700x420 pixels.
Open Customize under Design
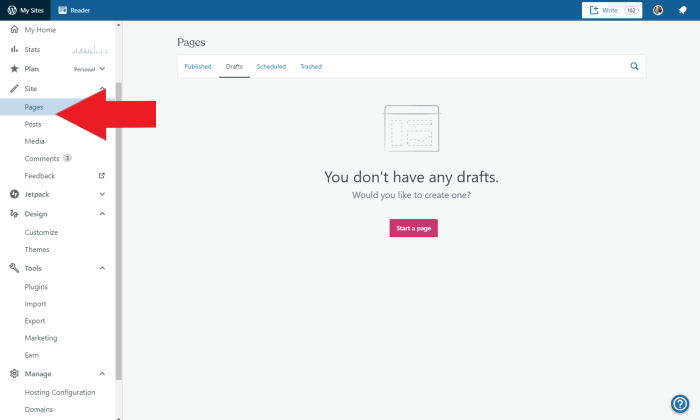41,233
